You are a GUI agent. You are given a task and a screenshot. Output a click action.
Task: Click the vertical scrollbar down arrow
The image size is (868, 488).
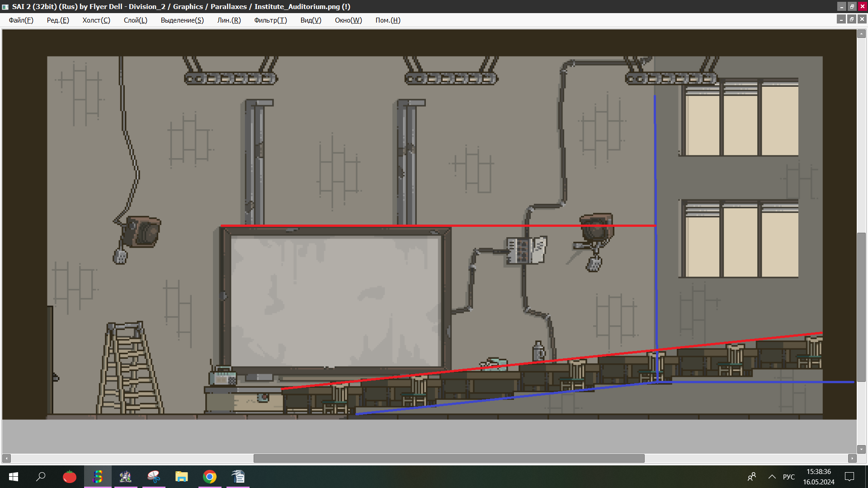[x=862, y=449]
